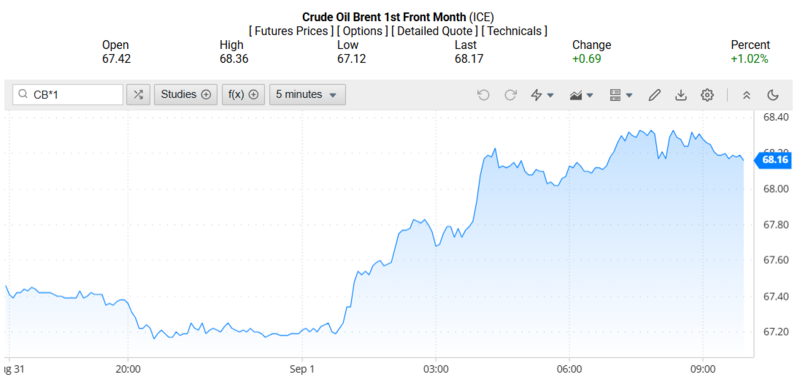
Task: Open the Studies add menu
Action: 186,94
